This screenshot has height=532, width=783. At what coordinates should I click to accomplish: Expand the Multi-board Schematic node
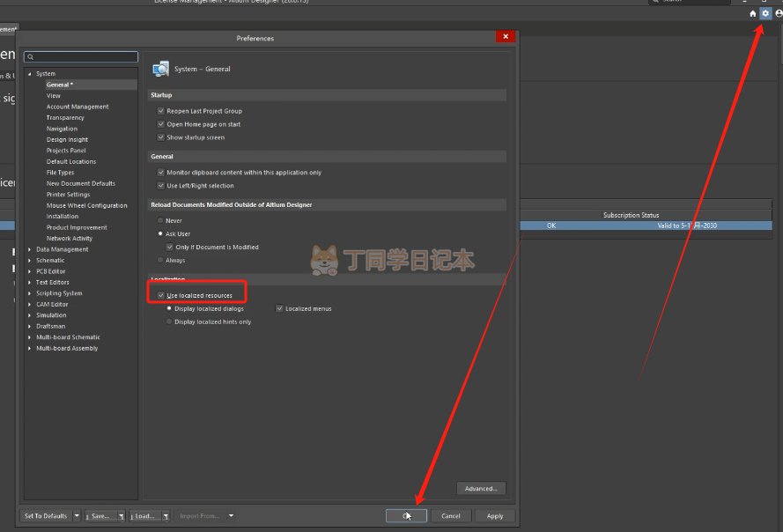pyautogui.click(x=29, y=337)
